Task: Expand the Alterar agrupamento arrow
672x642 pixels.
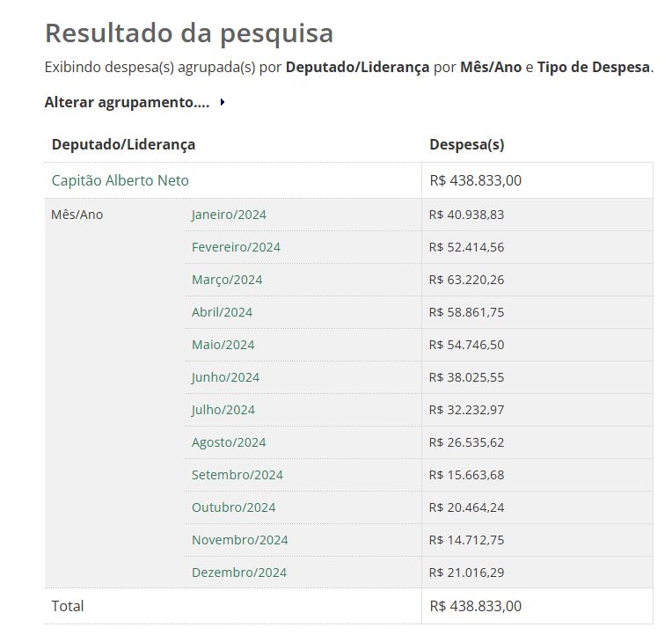Action: coord(223,103)
